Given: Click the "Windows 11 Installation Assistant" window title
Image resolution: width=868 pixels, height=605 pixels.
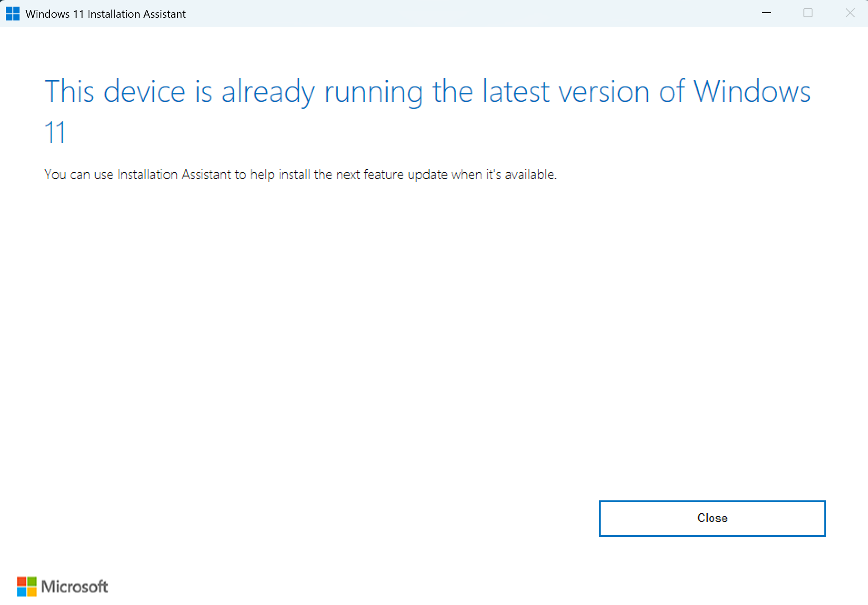Looking at the screenshot, I should [x=105, y=14].
